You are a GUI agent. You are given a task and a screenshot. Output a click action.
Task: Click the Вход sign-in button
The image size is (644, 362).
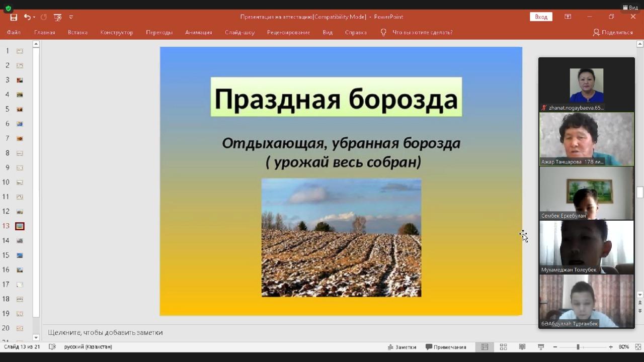[541, 17]
